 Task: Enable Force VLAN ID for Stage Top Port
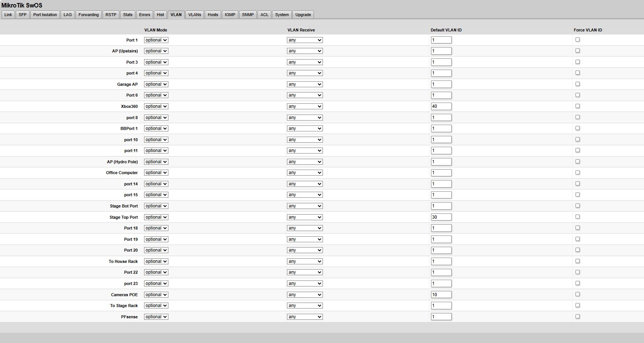(x=577, y=217)
